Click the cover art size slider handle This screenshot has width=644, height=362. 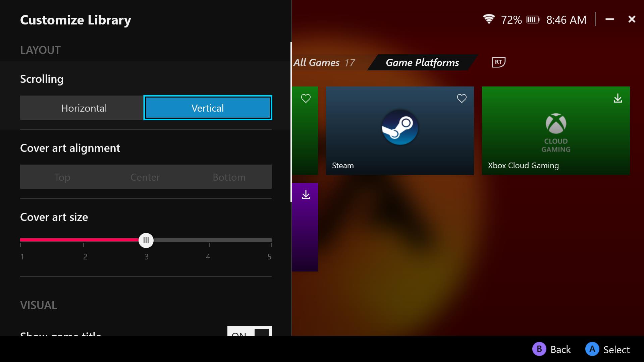146,240
